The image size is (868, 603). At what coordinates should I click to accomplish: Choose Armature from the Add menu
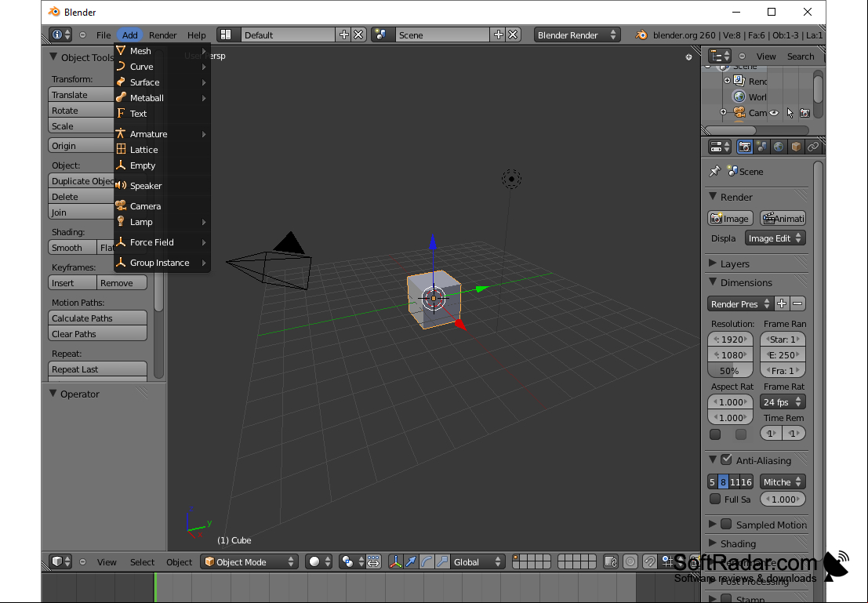(x=162, y=134)
